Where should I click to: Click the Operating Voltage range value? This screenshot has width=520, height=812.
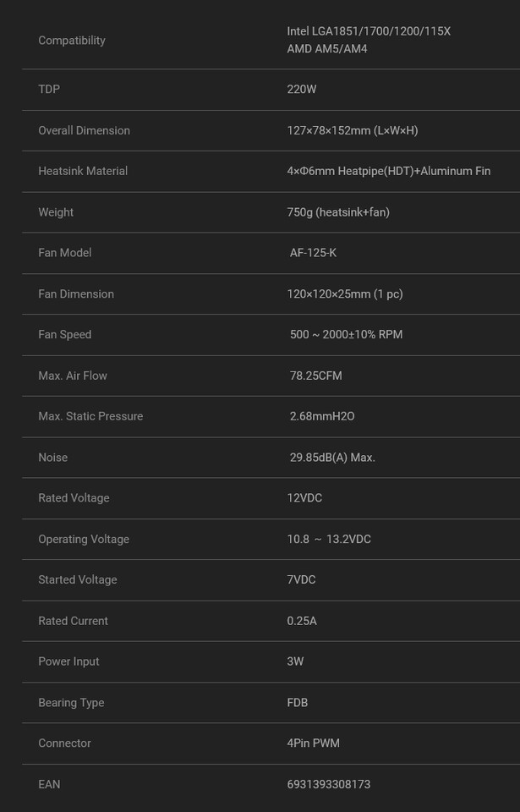click(x=328, y=540)
